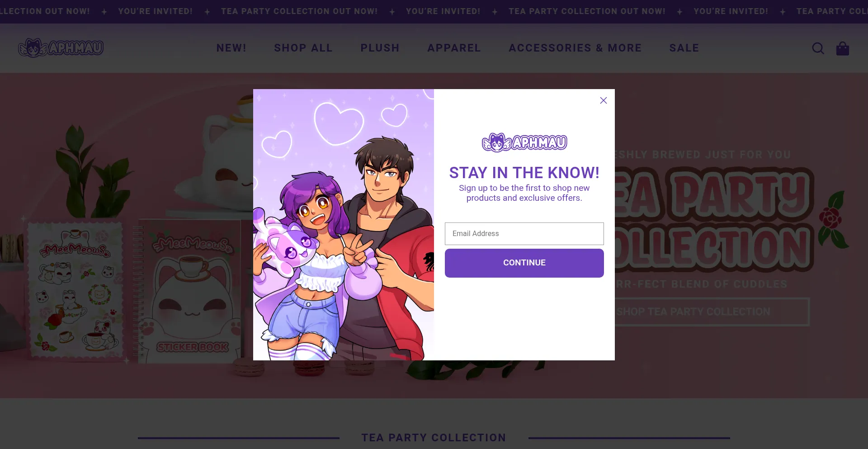Click SHOP TEA PARTY COLLECTION button
This screenshot has width=868, height=449.
click(x=712, y=312)
